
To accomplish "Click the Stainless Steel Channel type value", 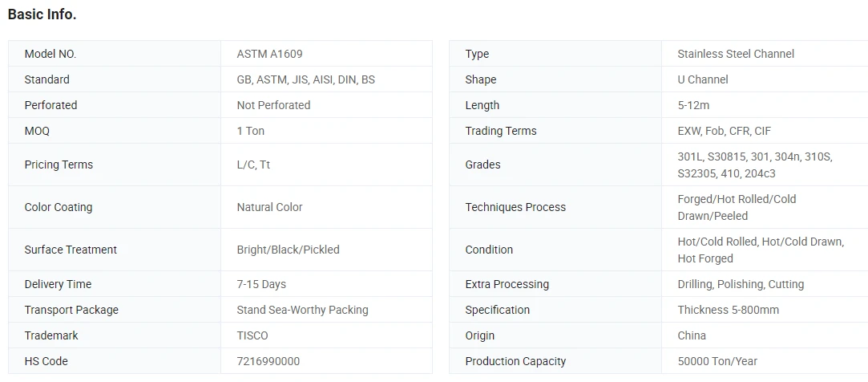I will pyautogui.click(x=736, y=54).
